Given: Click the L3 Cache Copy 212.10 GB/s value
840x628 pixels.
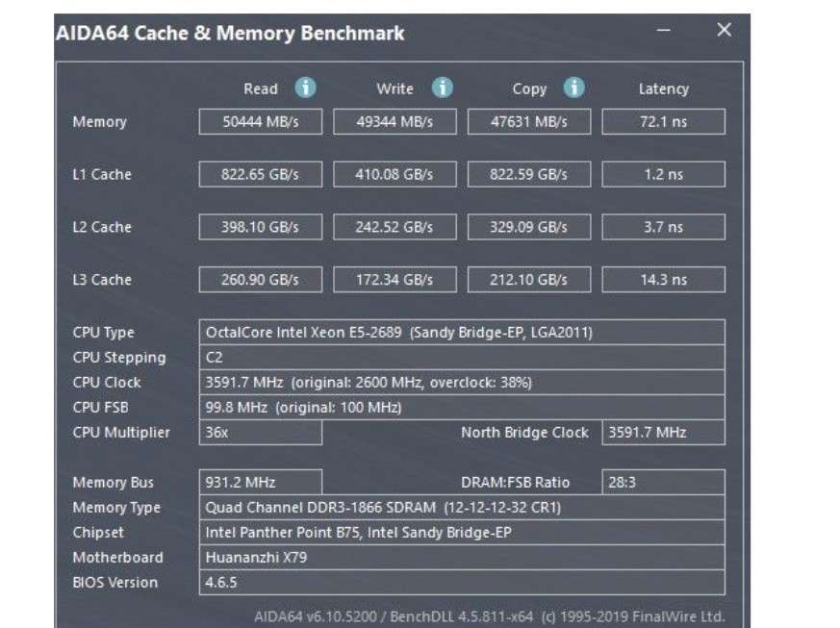Looking at the screenshot, I should coord(529,280).
